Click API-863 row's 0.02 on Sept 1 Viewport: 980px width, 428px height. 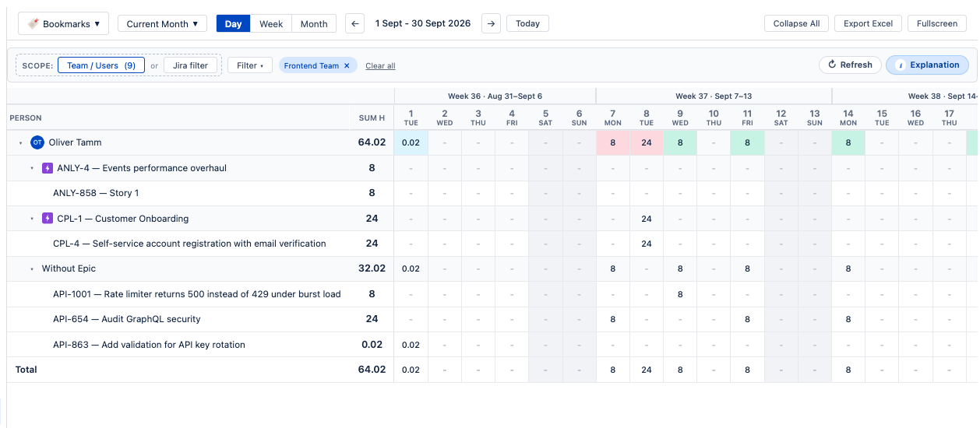click(x=411, y=345)
